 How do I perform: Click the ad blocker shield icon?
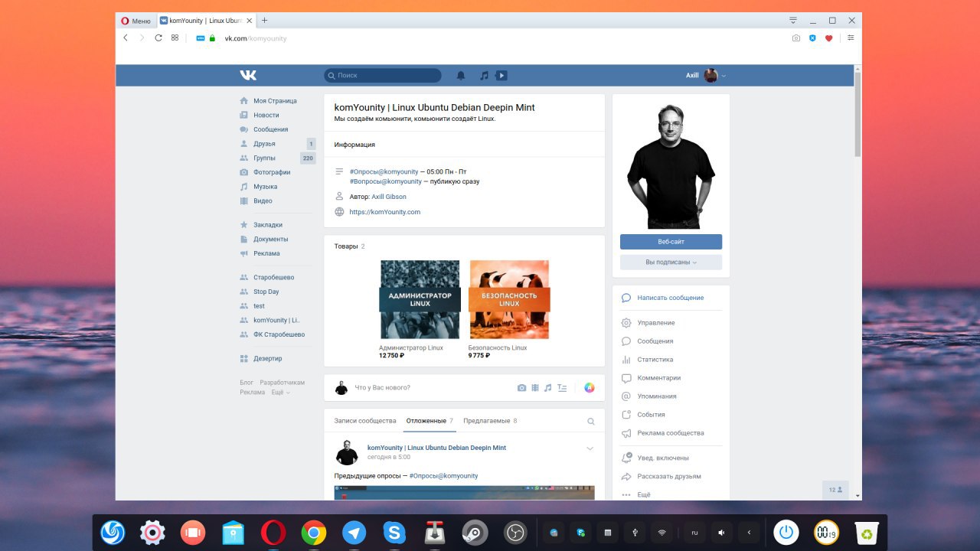pyautogui.click(x=812, y=37)
